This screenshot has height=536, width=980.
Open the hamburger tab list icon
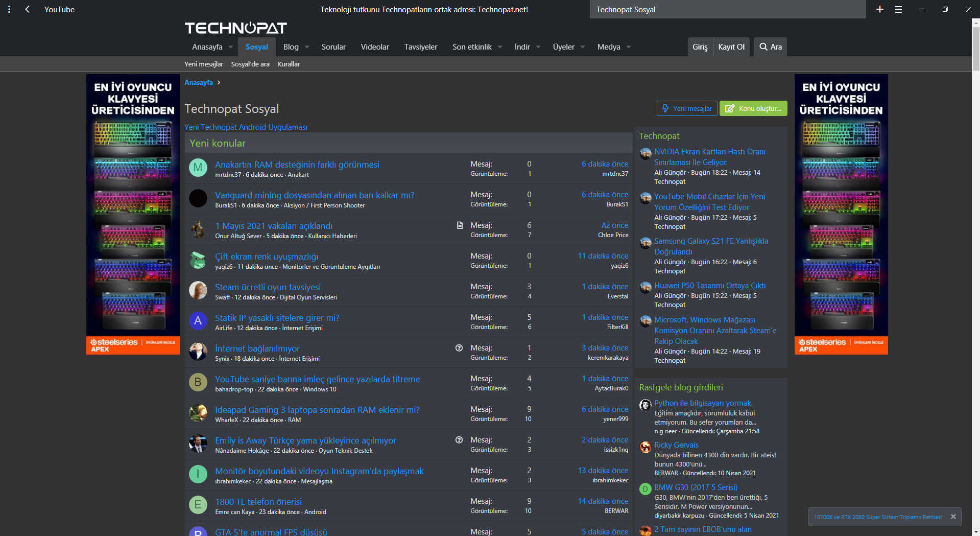898,9
